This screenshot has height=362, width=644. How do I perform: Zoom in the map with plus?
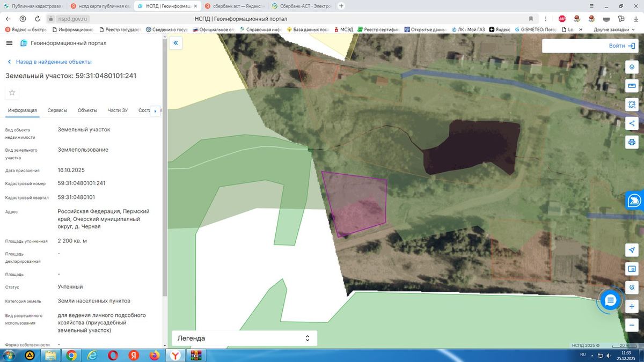point(632,306)
